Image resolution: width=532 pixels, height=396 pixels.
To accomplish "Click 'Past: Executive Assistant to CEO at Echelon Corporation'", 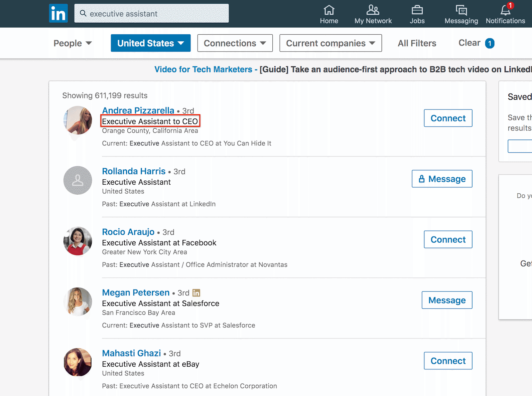I will [x=189, y=386].
